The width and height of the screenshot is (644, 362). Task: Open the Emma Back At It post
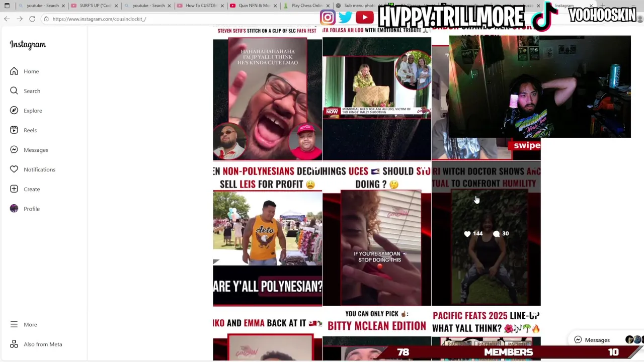click(x=267, y=333)
